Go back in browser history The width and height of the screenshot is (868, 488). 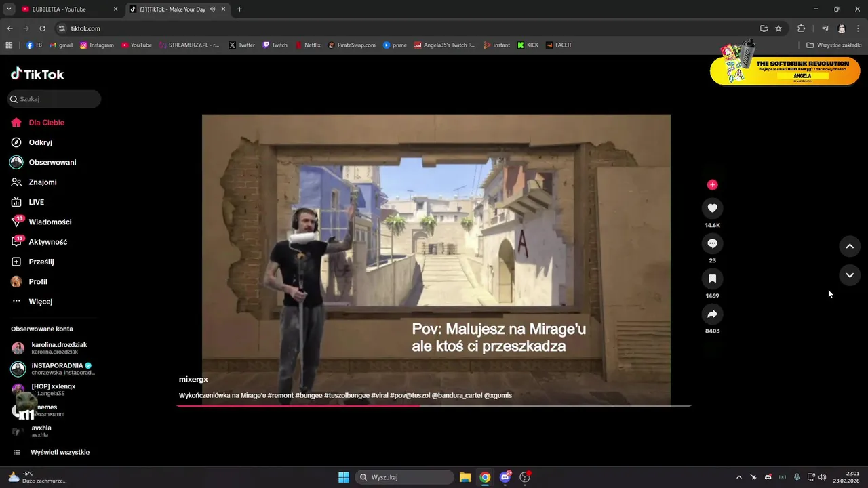coord(9,28)
